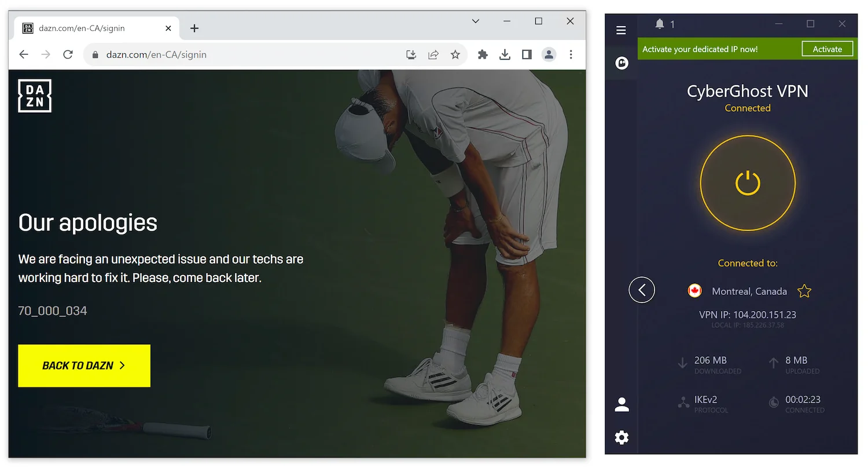Click the share page icon
The height and width of the screenshot is (468, 868).
(x=433, y=54)
